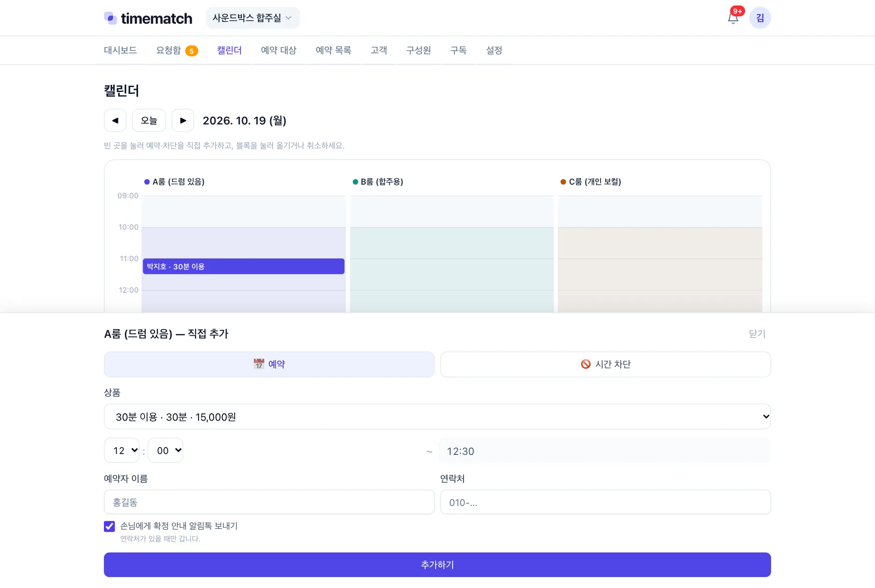This screenshot has width=875, height=588.
Task: Click the 박지호 · 30분 이용 booking block
Action: [x=243, y=266]
